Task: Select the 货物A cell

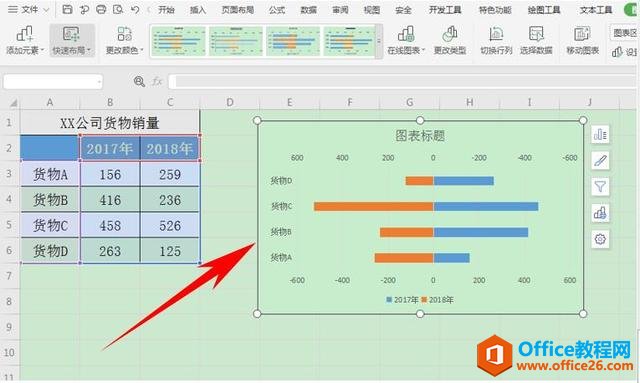Action: [x=50, y=174]
